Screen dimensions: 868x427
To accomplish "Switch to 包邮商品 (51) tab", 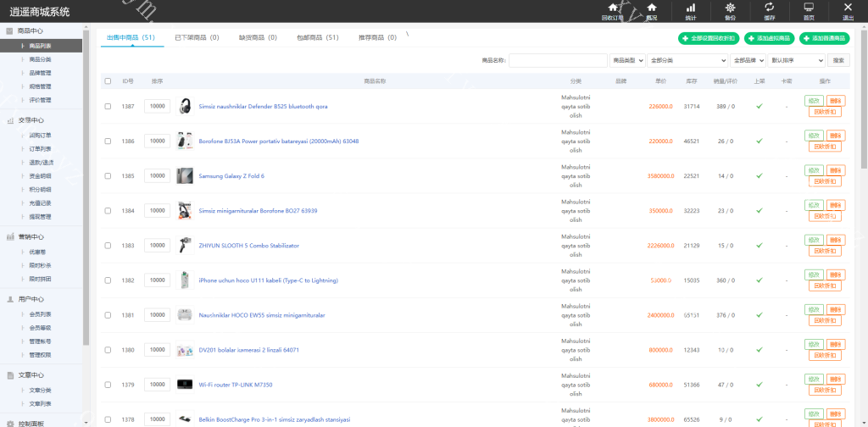I will coord(317,37).
